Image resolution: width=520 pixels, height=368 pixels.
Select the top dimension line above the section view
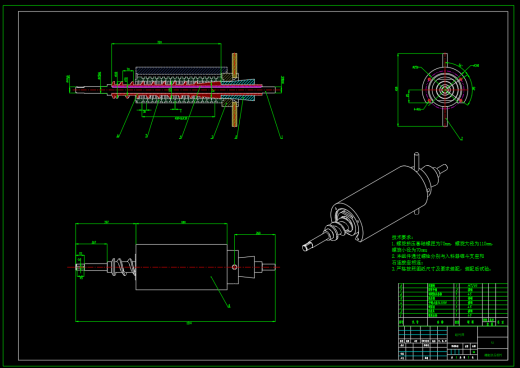tap(166, 43)
